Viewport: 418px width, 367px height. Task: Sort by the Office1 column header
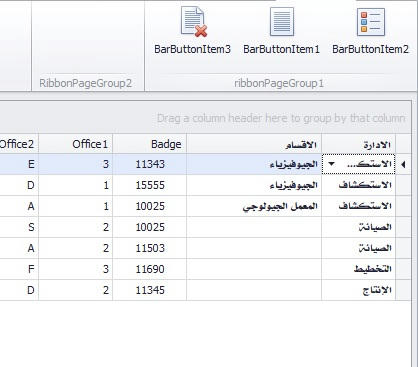76,144
